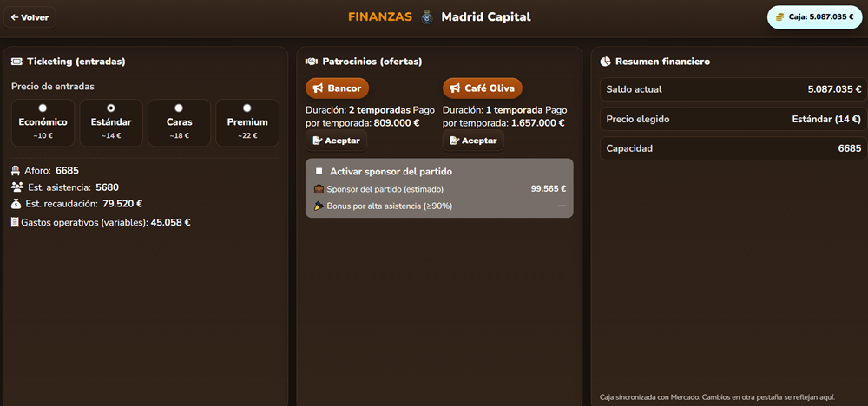
Task: Click the coins icon in Caja badge
Action: click(x=780, y=17)
